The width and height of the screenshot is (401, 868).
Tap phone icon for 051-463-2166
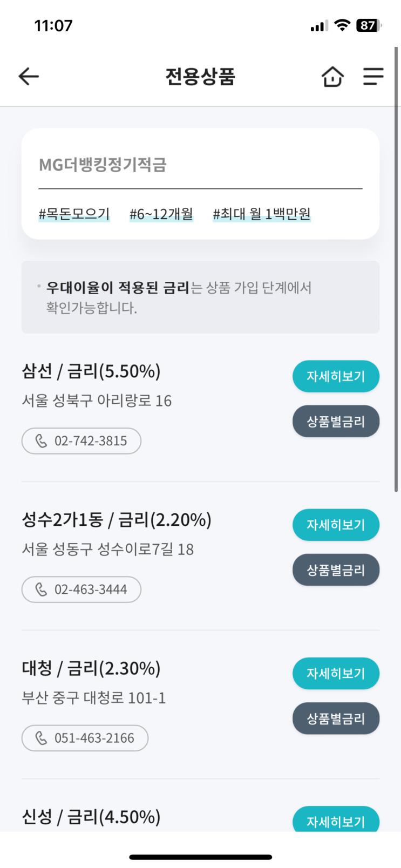tap(42, 738)
